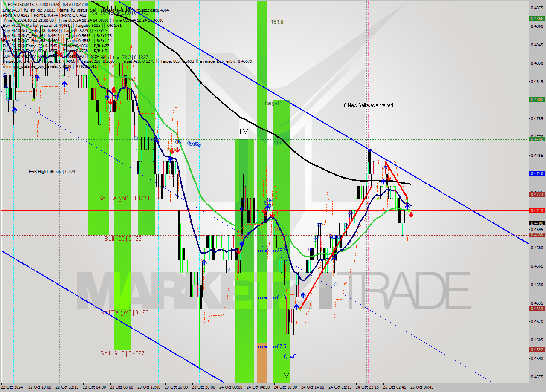Click the 'I V' wave label
The height and width of the screenshot is (392, 546).
[x=244, y=132]
